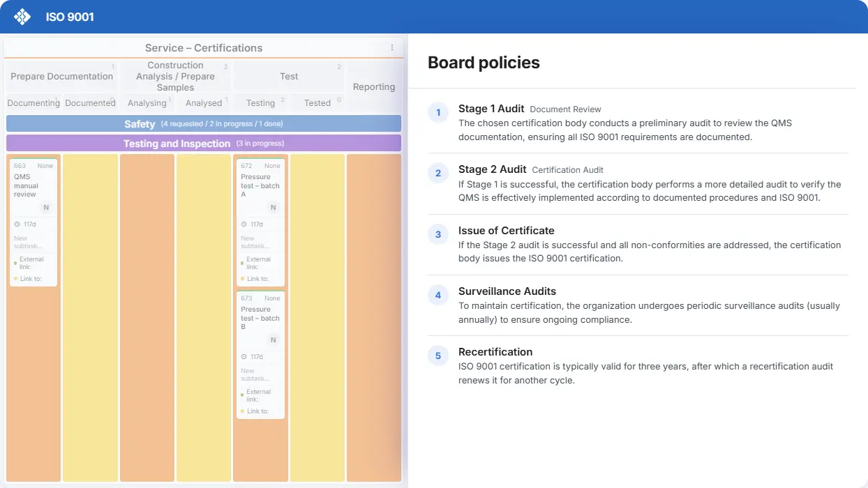
Task: Click the N avatar on Pressure test batch A
Action: 274,208
